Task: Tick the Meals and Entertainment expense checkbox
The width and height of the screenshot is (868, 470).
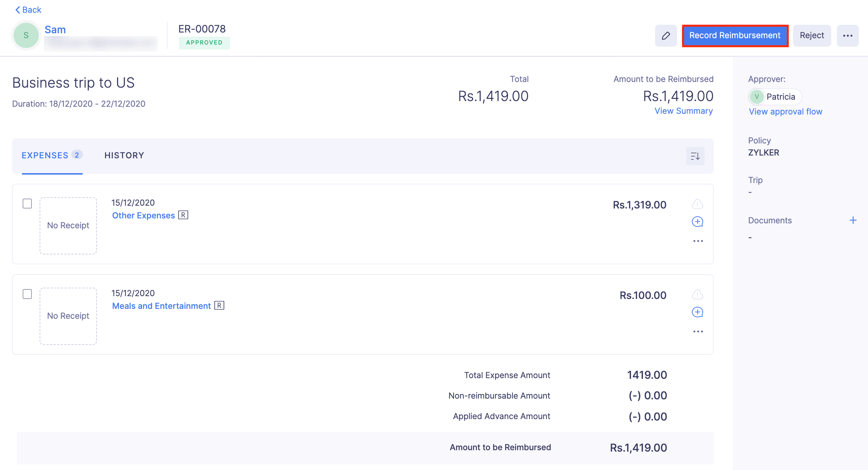Action: 27,294
